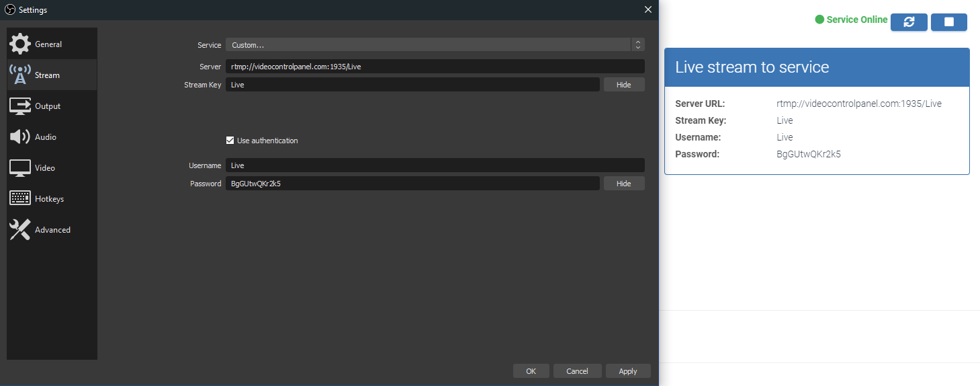Open General settings via gear icon
This screenshot has height=386, width=980.
click(x=19, y=44)
